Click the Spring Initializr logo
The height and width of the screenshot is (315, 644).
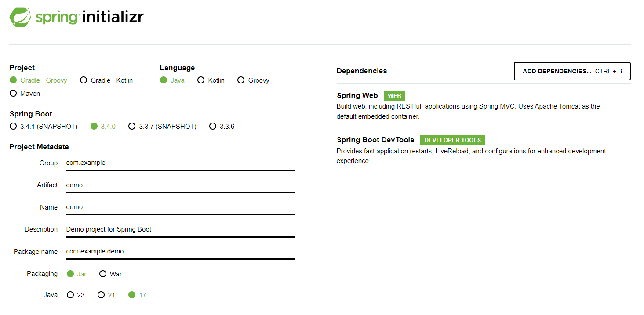[76, 18]
